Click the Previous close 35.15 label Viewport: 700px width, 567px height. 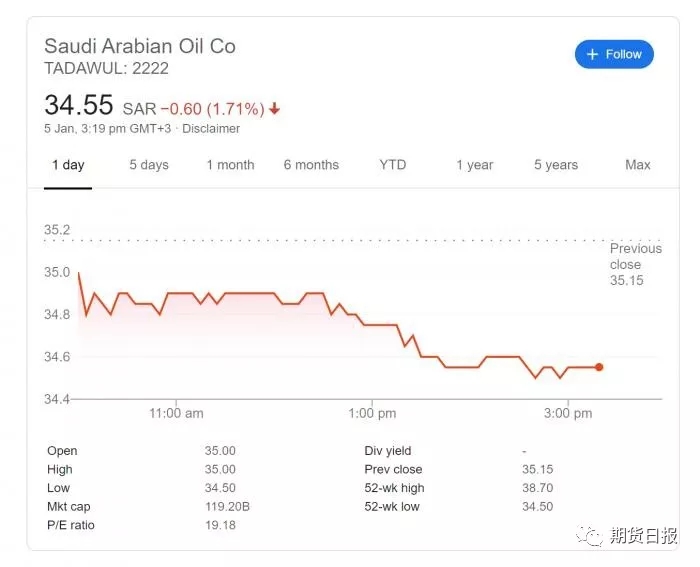(635, 264)
